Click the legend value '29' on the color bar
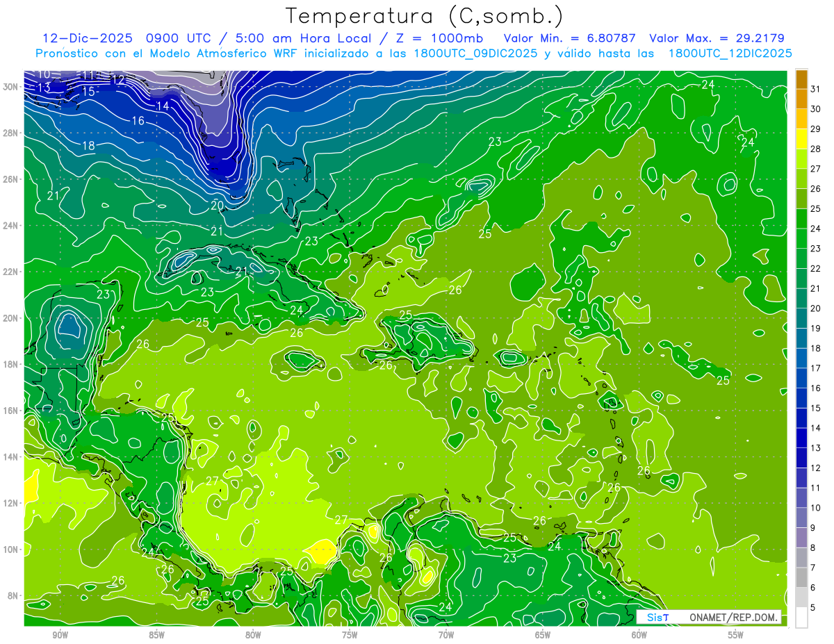 click(x=816, y=129)
